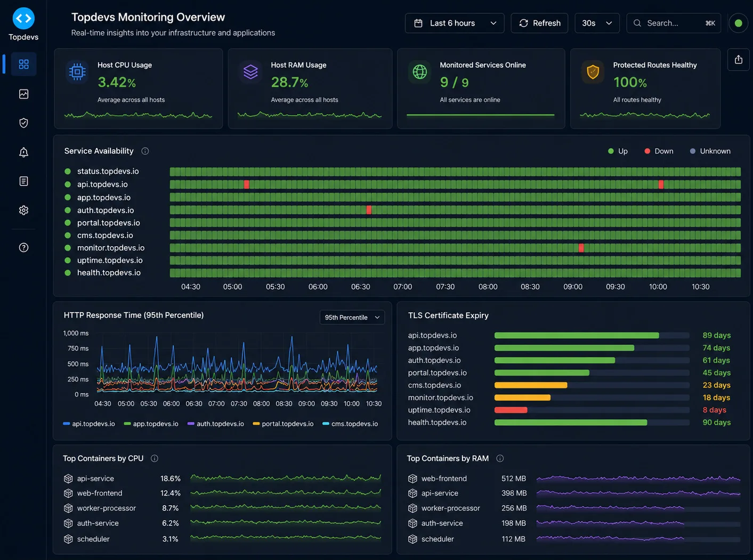Click the worker-processor cube icon in RAM list
The height and width of the screenshot is (560, 753).
click(412, 508)
